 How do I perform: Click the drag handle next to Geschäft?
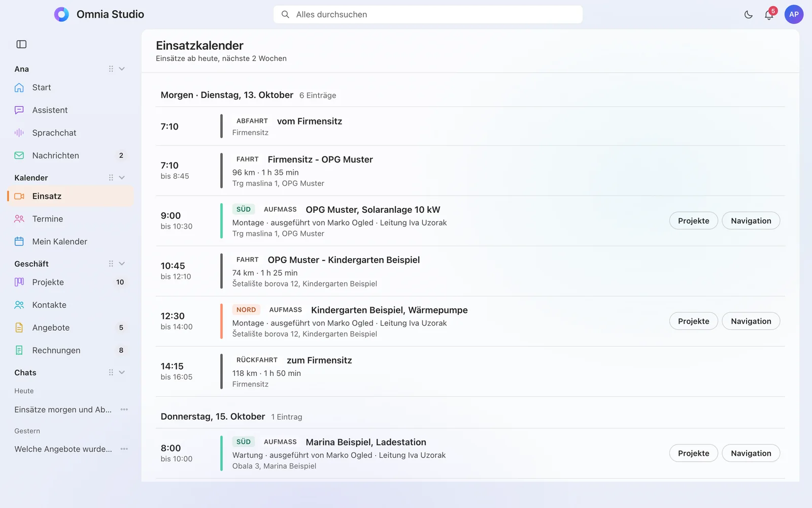click(111, 264)
